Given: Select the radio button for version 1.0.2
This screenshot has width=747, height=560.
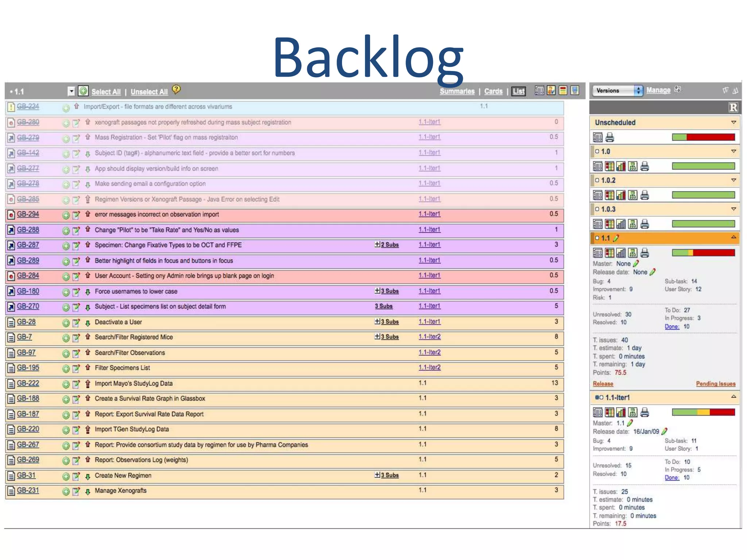Looking at the screenshot, I should click(x=597, y=180).
